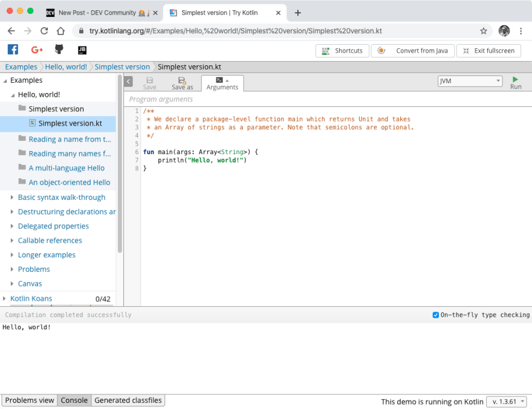Click the Kotlin Koans progress bar

click(x=62, y=306)
